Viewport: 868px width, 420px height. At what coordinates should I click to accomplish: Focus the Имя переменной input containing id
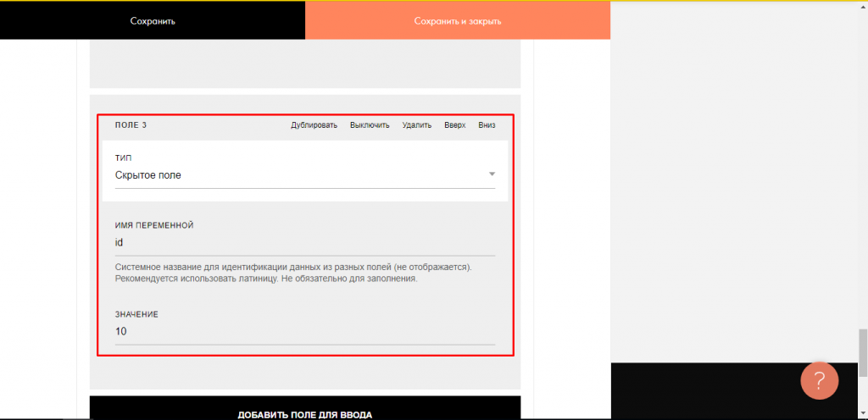[305, 242]
